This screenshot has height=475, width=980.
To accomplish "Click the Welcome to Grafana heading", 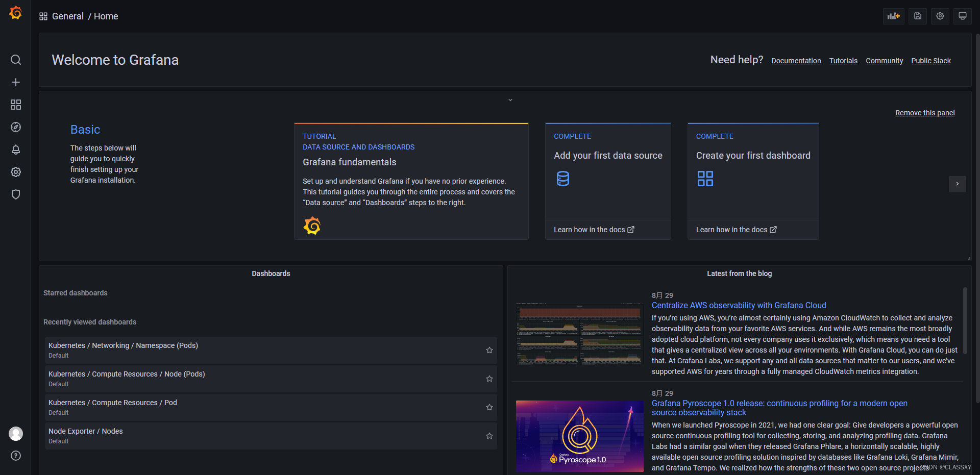I will point(115,60).
